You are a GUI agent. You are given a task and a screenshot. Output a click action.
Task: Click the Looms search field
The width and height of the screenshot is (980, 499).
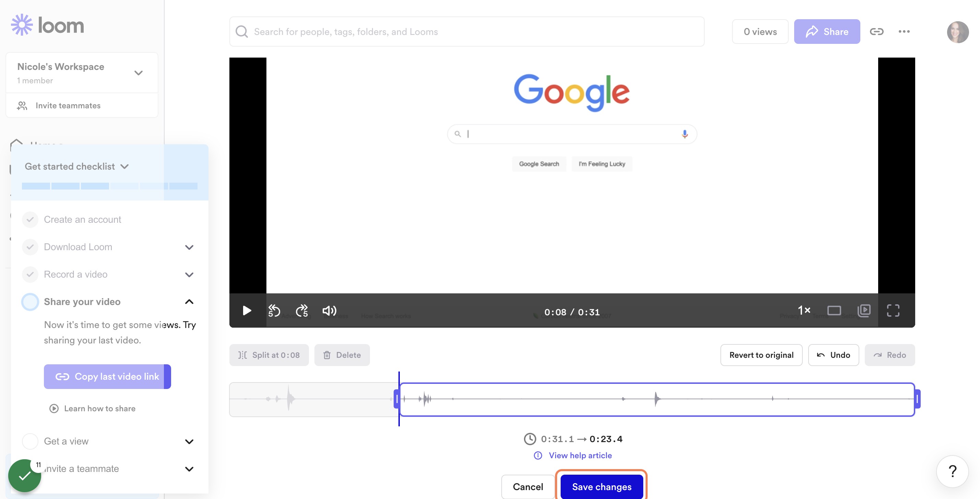click(x=466, y=32)
